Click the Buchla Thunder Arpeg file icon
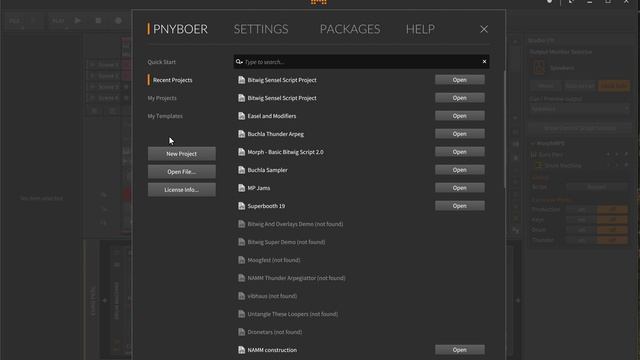The image size is (640, 360). [241, 134]
